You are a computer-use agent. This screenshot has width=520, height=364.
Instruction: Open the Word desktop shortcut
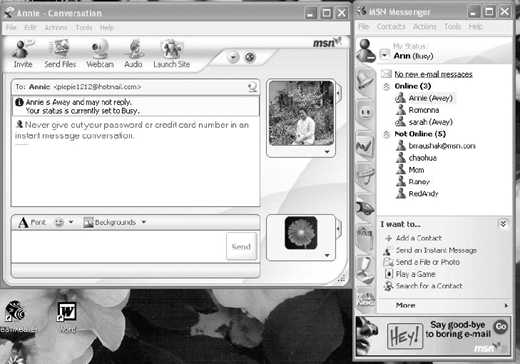[x=67, y=317]
